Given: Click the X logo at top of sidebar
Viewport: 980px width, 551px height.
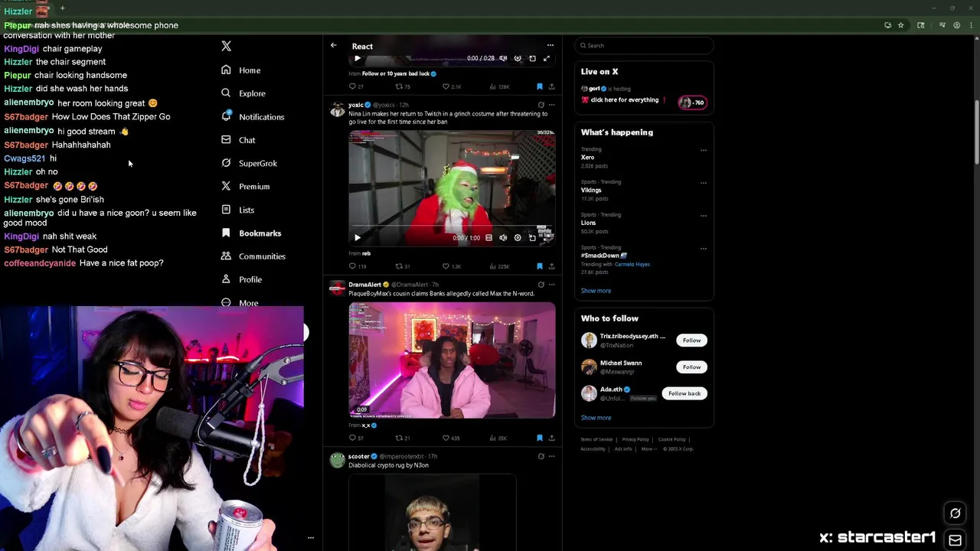Looking at the screenshot, I should (x=226, y=46).
